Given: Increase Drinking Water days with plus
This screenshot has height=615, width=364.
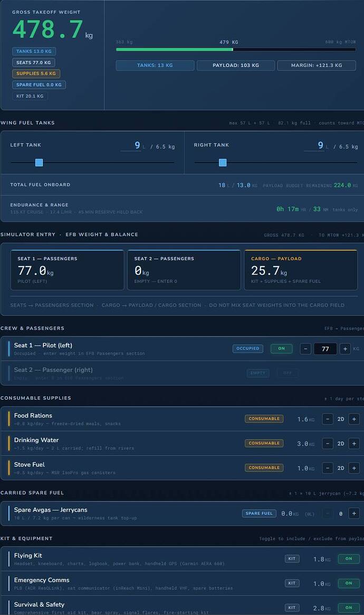Looking at the screenshot, I should [354, 443].
